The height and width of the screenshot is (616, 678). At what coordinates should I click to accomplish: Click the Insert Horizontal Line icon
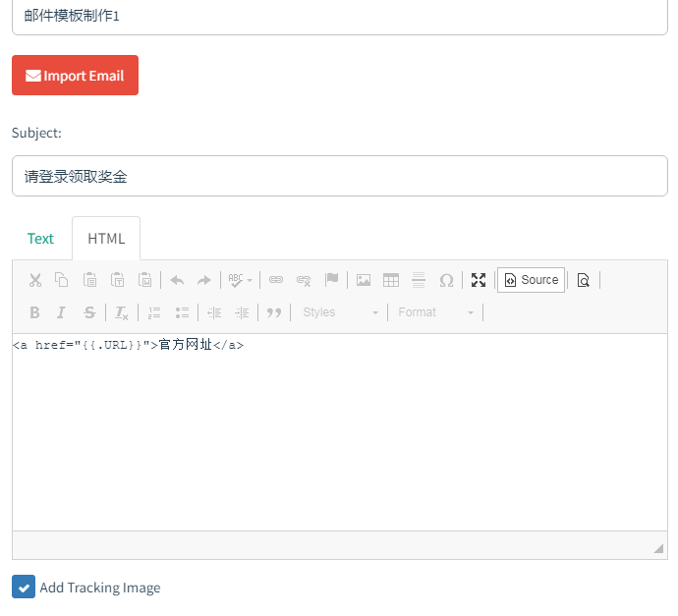(419, 280)
